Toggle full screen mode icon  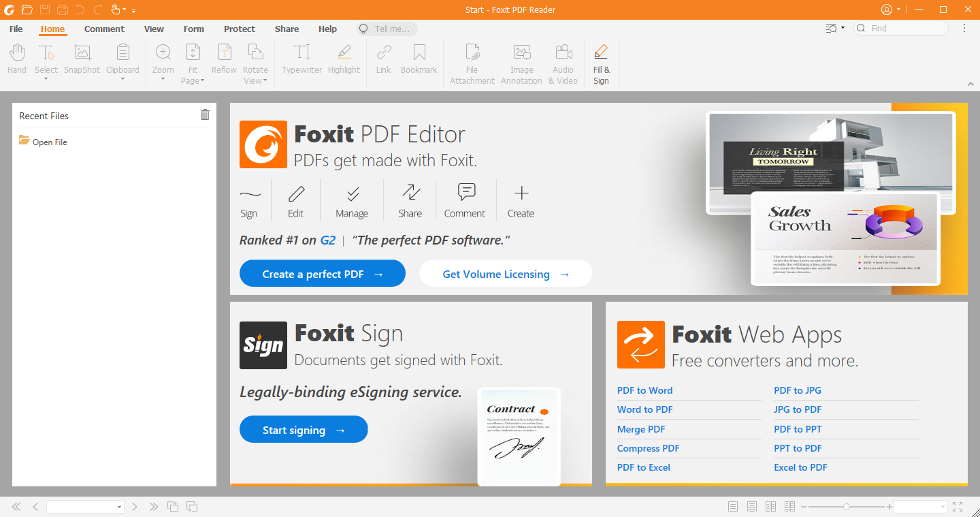pos(958,507)
